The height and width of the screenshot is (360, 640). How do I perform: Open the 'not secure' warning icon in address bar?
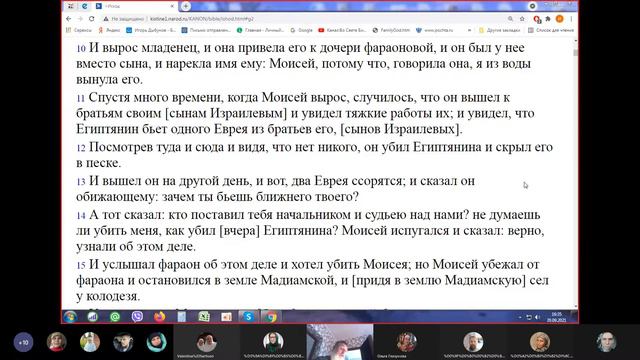click(106, 19)
